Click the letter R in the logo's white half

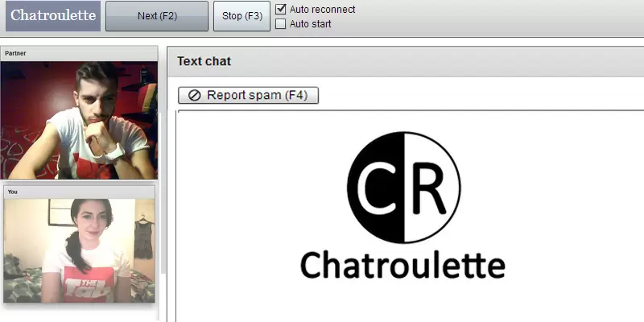click(428, 188)
